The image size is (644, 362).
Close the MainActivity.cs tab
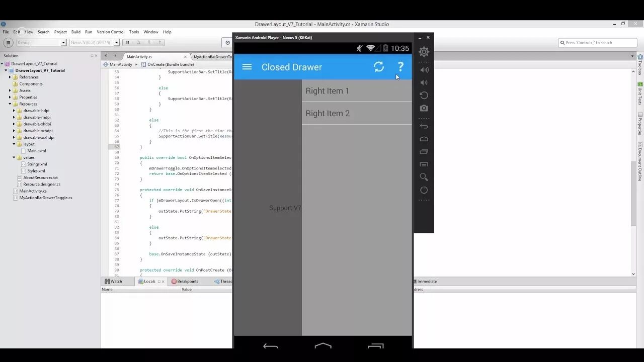[186, 57]
